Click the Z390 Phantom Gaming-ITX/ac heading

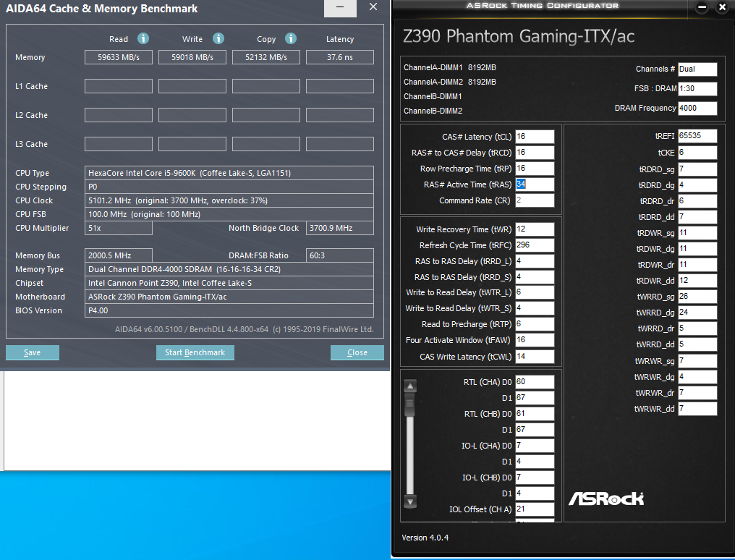(519, 36)
